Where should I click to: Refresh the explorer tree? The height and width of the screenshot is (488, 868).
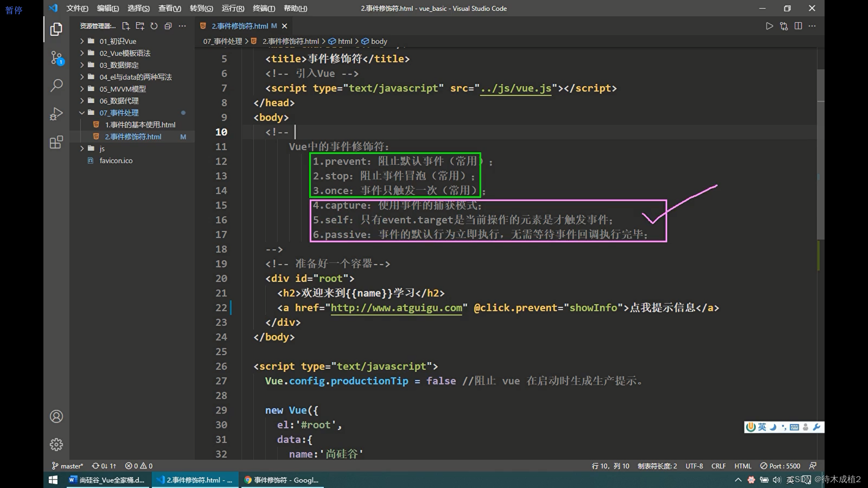(x=154, y=26)
